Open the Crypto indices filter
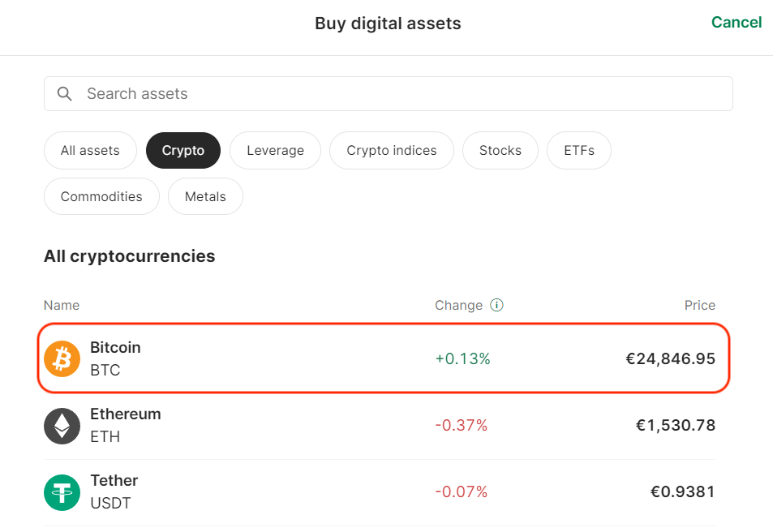 [392, 151]
